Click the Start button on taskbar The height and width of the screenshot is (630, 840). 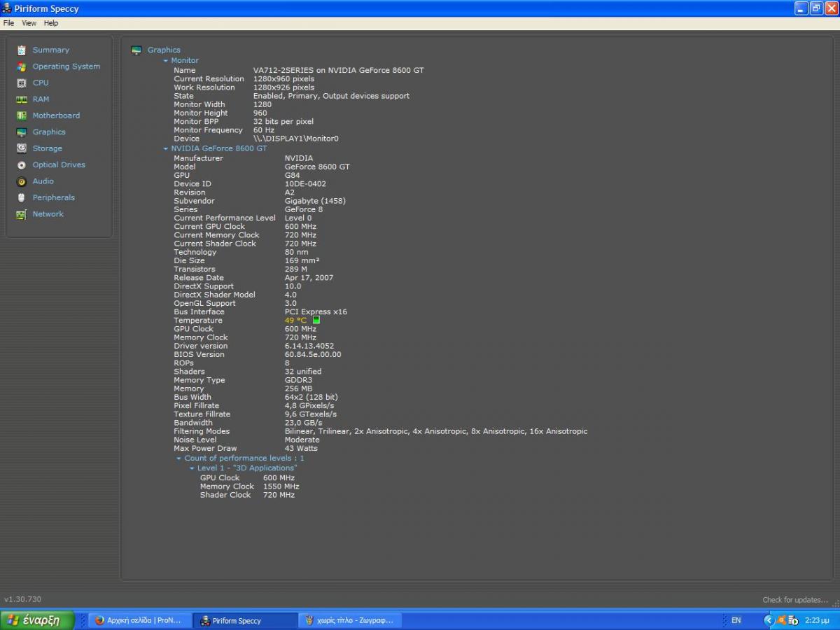click(x=37, y=620)
